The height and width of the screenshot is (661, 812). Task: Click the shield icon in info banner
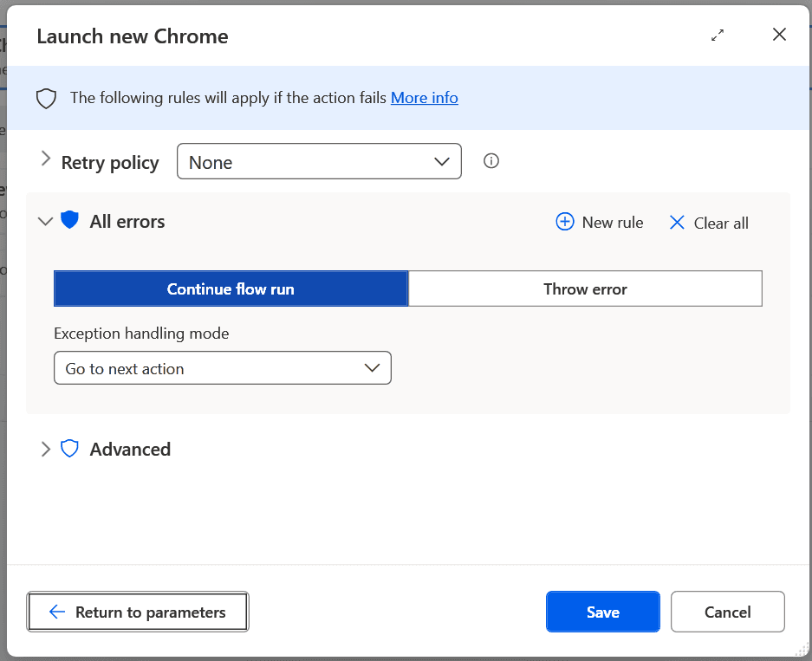coord(46,99)
